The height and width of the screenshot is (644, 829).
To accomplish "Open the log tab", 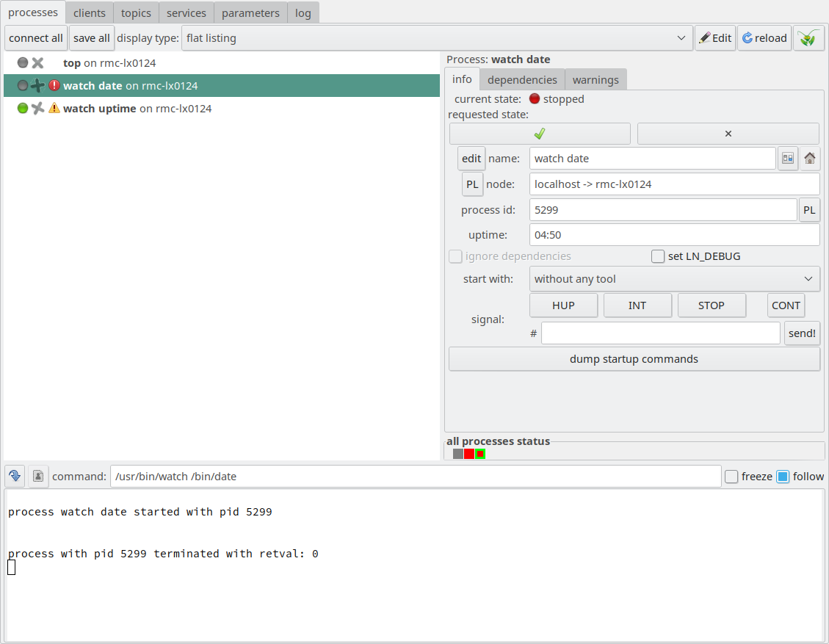I will pos(303,13).
